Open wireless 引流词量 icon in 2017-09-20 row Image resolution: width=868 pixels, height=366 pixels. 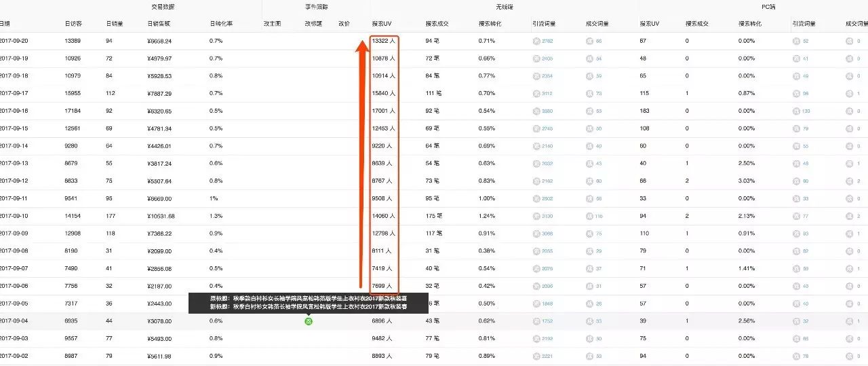point(536,41)
